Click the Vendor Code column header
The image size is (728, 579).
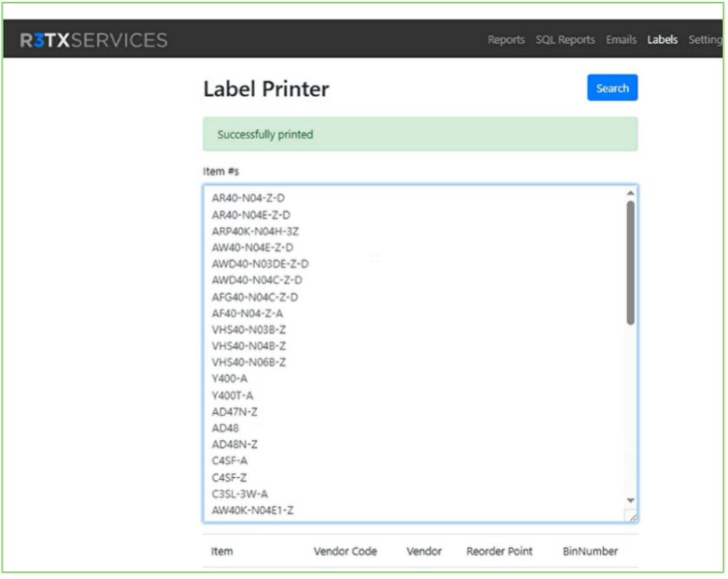click(344, 551)
